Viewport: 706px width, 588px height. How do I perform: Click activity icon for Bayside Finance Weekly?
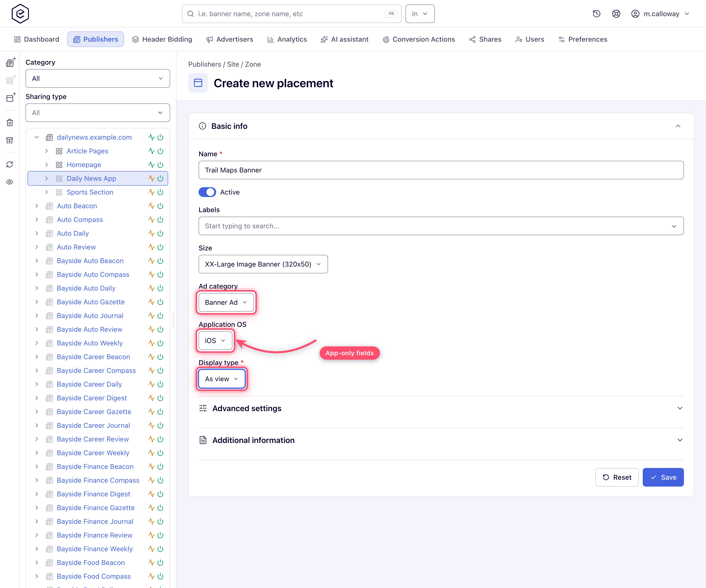pos(151,549)
